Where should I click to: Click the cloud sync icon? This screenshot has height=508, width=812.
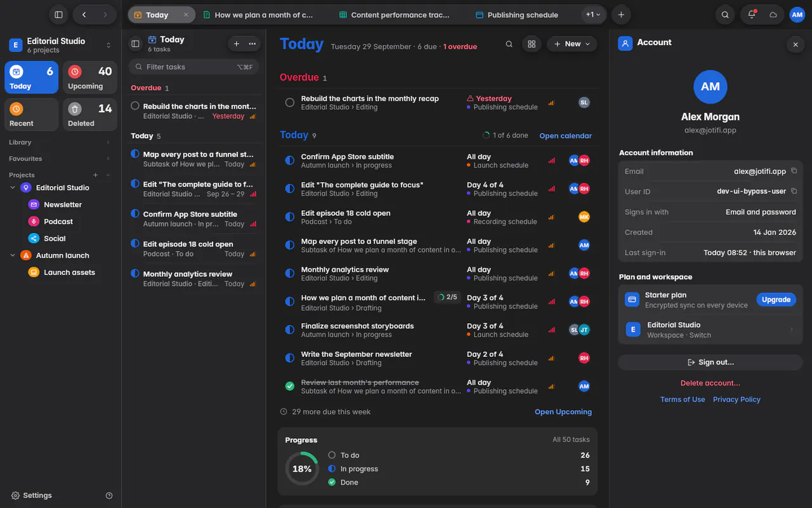click(773, 15)
